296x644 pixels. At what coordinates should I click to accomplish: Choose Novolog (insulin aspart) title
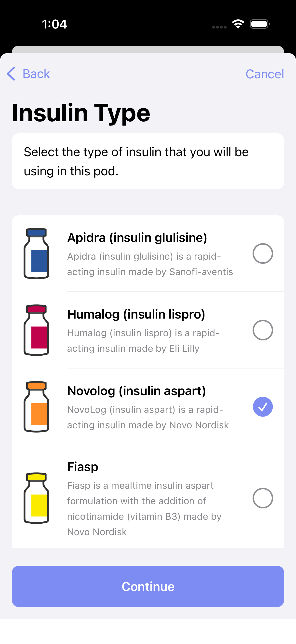137,391
